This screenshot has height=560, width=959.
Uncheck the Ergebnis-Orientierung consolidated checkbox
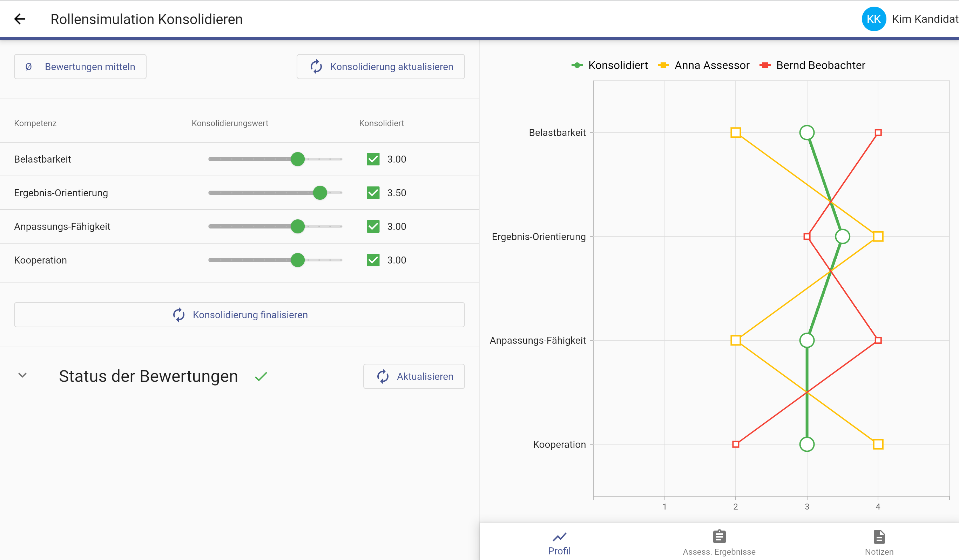click(x=373, y=192)
